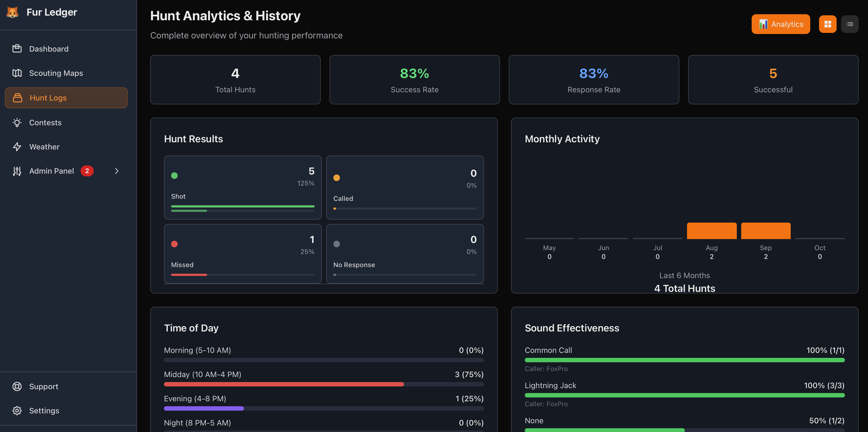
Task: Click the Admin Panel notification badge
Action: tap(87, 171)
